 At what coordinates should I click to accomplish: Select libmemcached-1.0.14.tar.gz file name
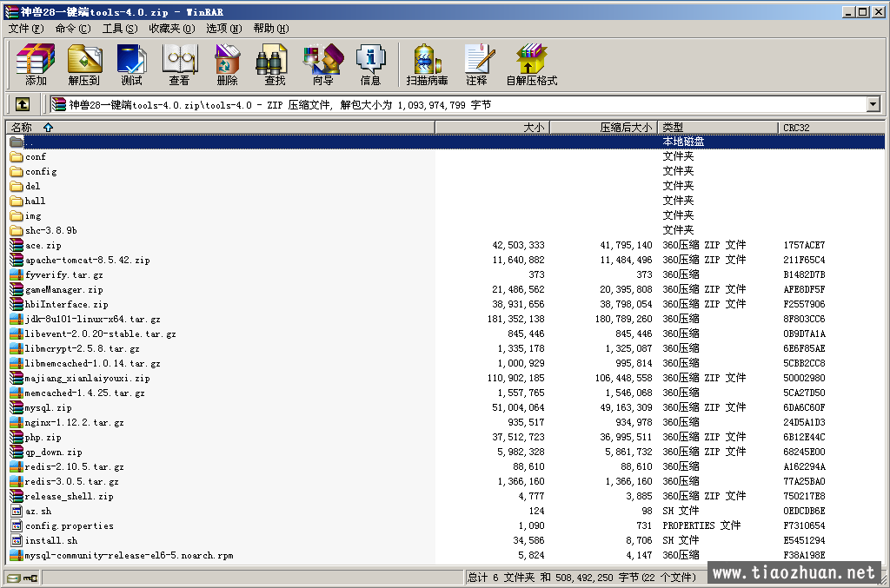92,363
